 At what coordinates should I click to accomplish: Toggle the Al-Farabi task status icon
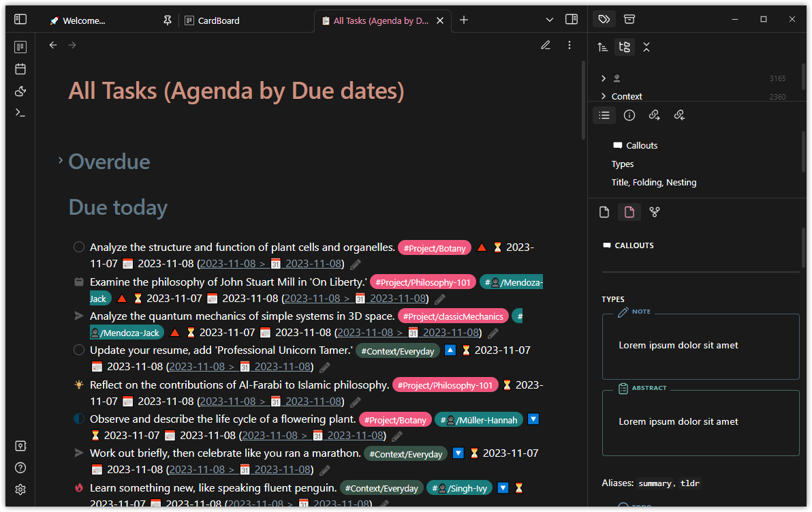point(79,385)
